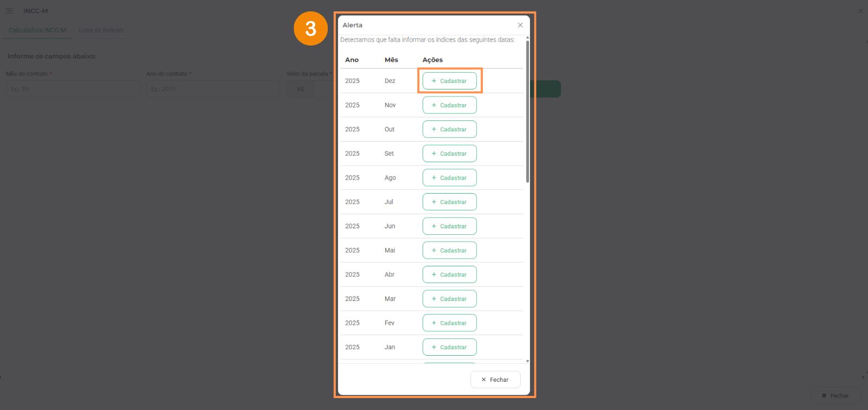Click Cadastrar for Jul 2025
Image resolution: width=868 pixels, height=410 pixels.
(449, 202)
